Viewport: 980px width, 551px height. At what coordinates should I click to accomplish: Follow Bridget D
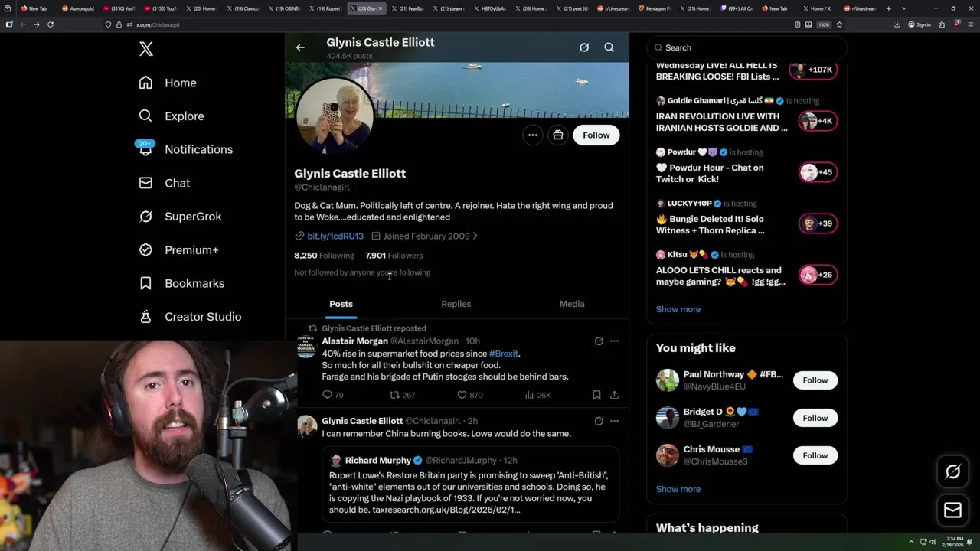click(x=815, y=418)
